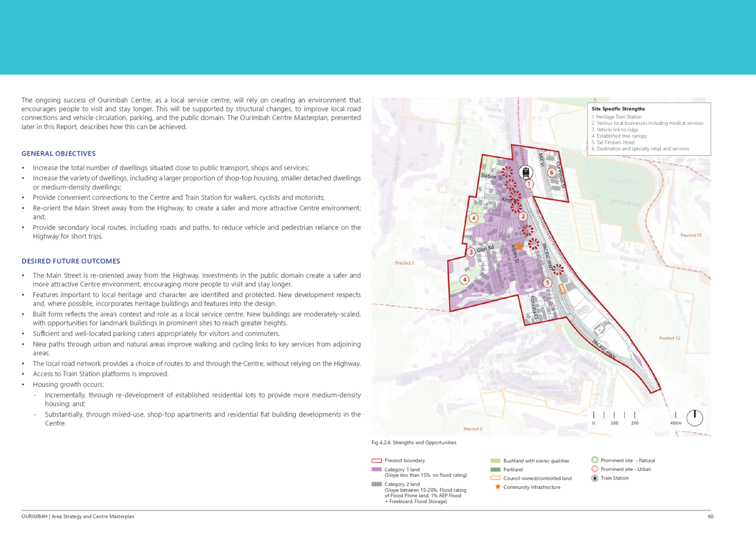Click the green natural vistas legend icon

click(595, 460)
